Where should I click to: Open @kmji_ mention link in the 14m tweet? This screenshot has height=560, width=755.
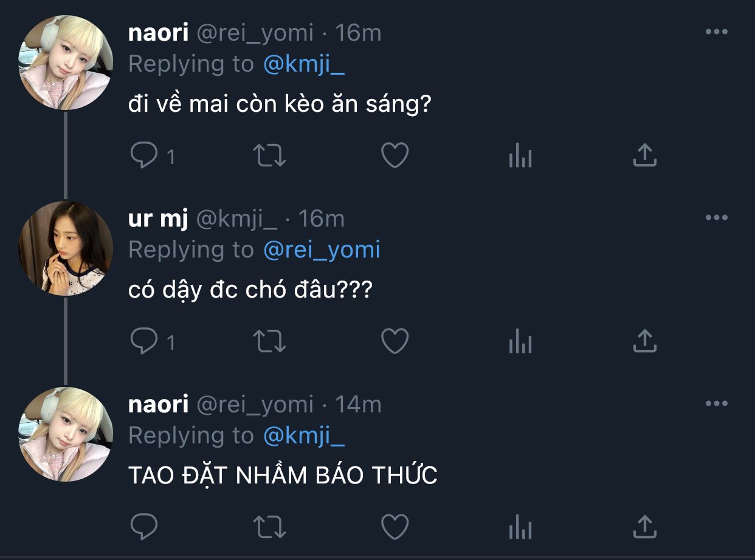click(304, 436)
